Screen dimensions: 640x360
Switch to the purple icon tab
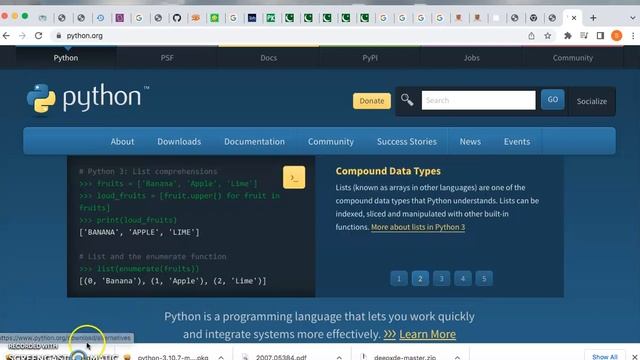[x=120, y=18]
